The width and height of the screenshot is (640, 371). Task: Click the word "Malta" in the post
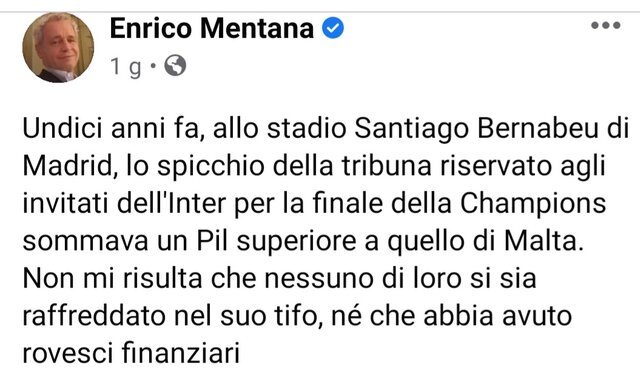[541, 241]
